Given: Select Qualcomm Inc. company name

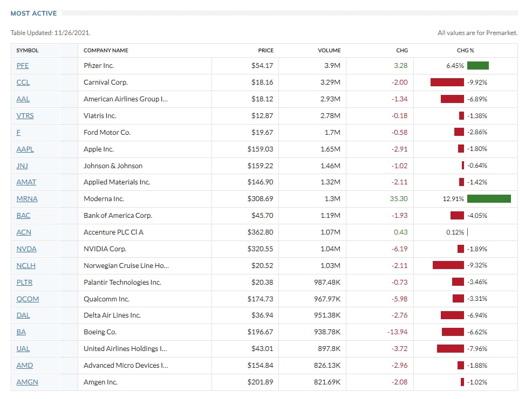Looking at the screenshot, I should pos(106,299).
